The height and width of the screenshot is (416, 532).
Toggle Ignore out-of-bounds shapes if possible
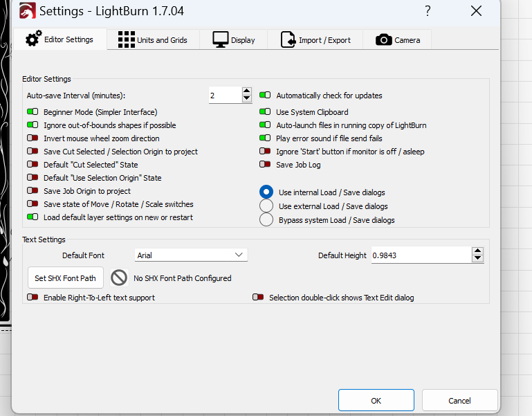point(33,125)
